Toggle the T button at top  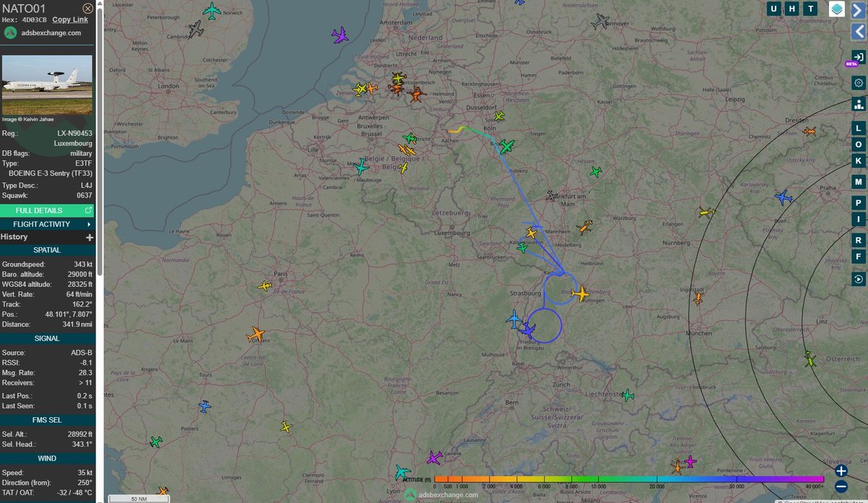(x=812, y=9)
